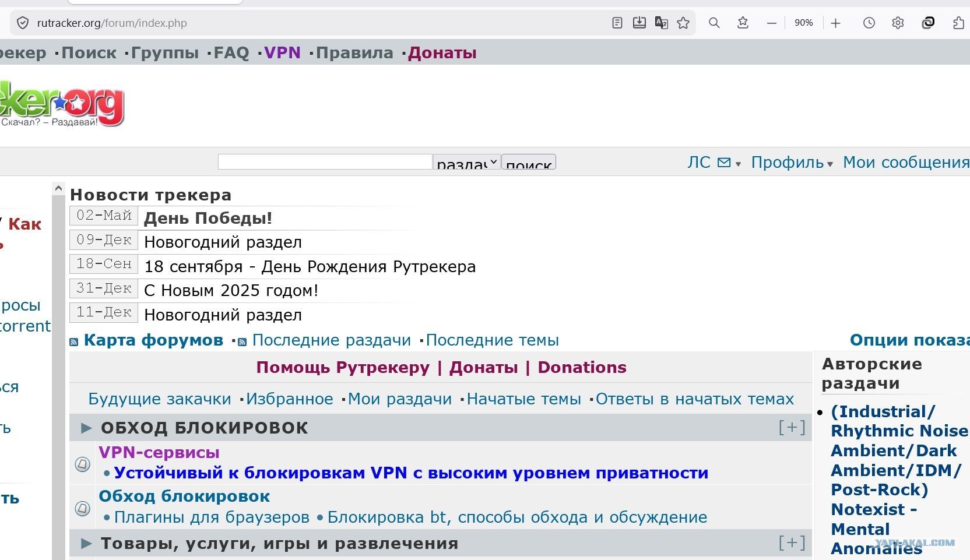Open Начатые темы link
Image resolution: width=970 pixels, height=560 pixels.
(x=524, y=399)
